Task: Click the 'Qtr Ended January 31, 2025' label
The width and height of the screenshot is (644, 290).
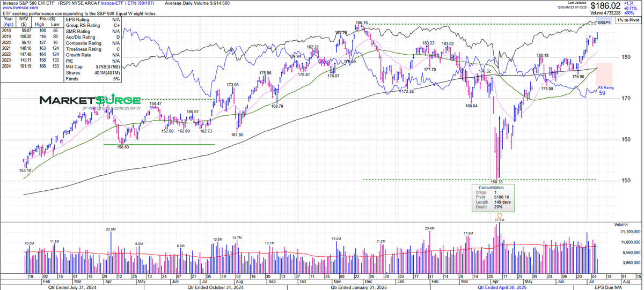Action: pos(360,287)
